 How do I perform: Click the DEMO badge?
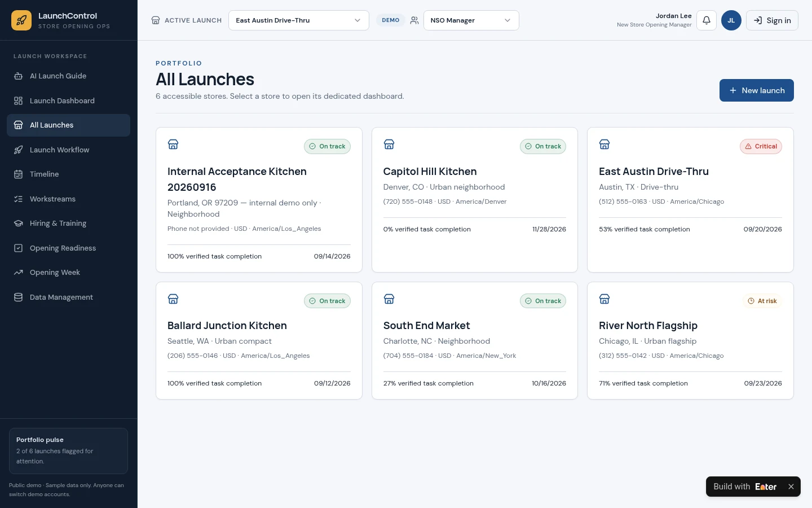pos(390,20)
